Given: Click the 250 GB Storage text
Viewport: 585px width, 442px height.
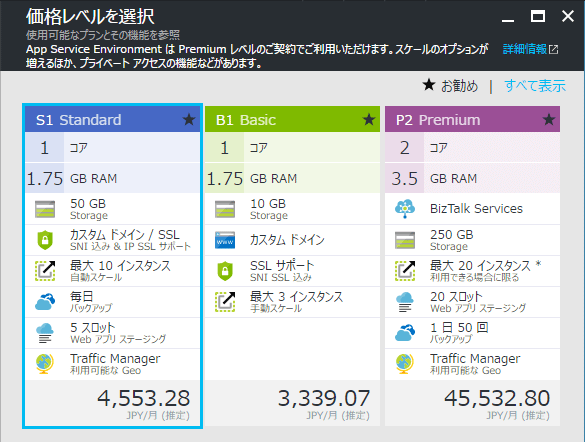Looking at the screenshot, I should pyautogui.click(x=451, y=240).
